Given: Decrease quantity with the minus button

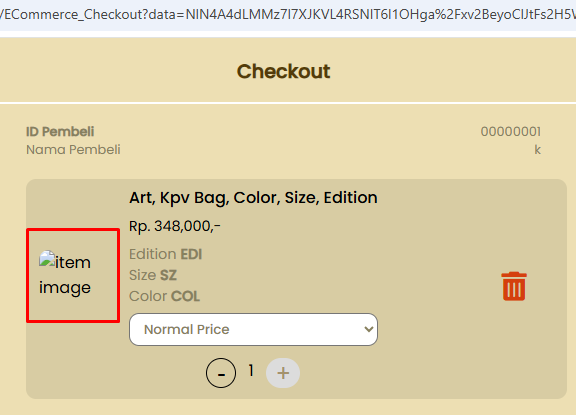Looking at the screenshot, I should pyautogui.click(x=221, y=373).
